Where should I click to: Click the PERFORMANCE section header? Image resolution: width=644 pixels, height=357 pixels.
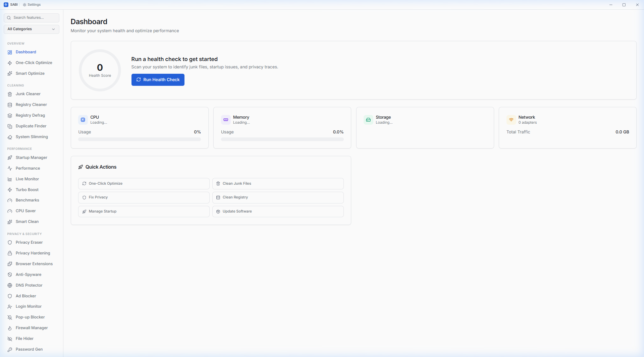click(x=19, y=149)
